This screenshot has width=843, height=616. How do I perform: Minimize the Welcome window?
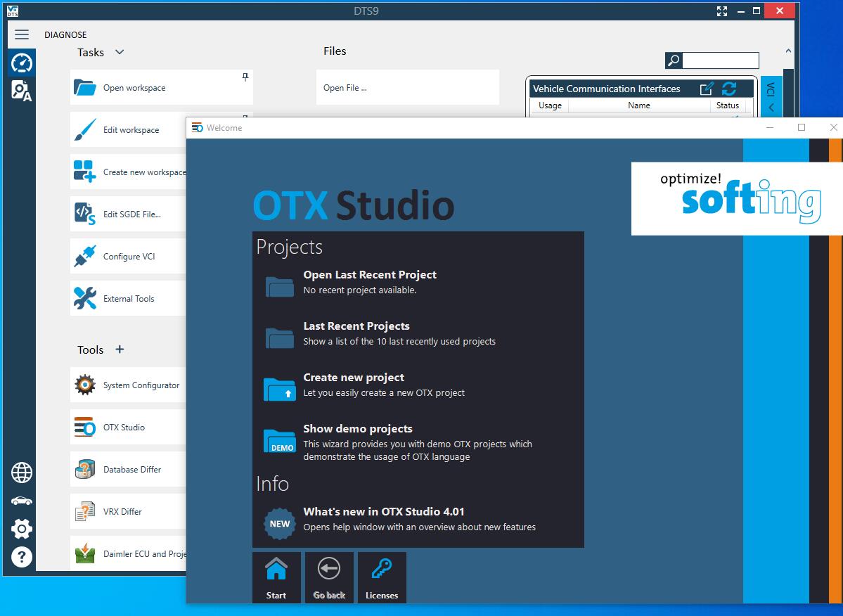coord(770,127)
